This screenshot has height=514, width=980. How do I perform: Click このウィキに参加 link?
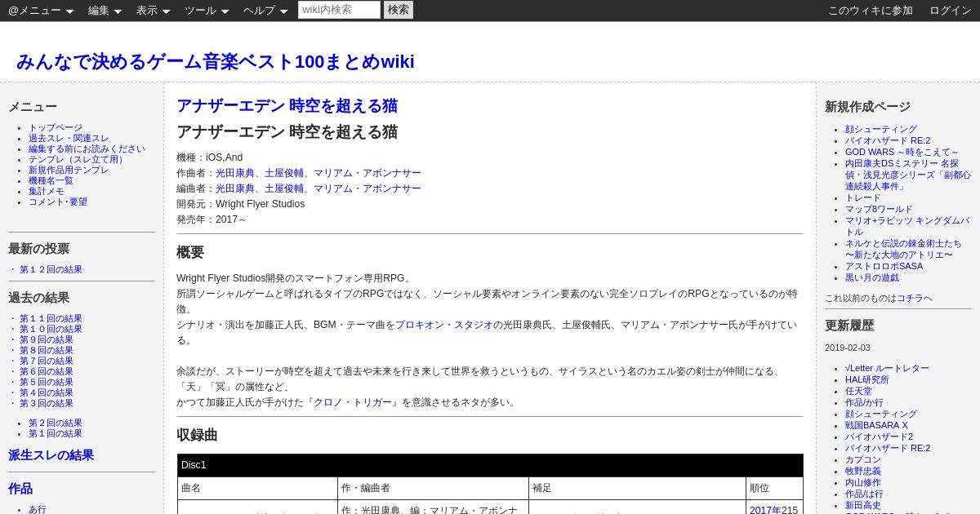coord(871,11)
